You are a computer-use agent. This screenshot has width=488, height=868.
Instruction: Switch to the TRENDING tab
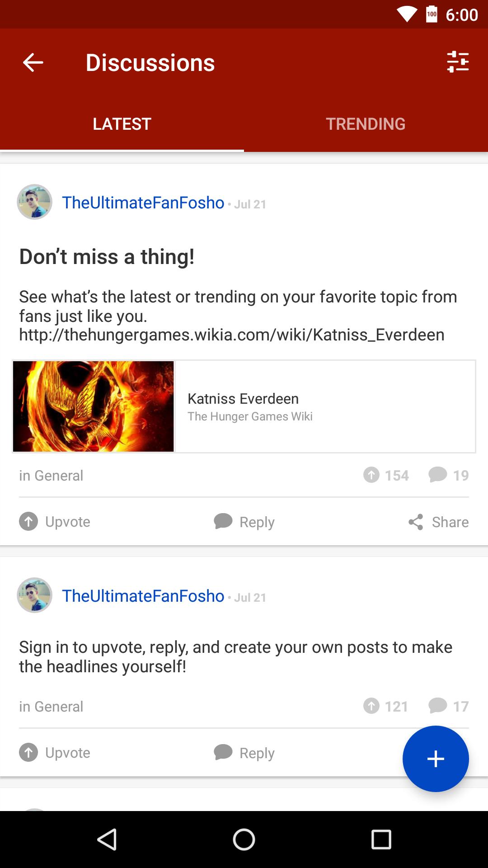(x=366, y=124)
